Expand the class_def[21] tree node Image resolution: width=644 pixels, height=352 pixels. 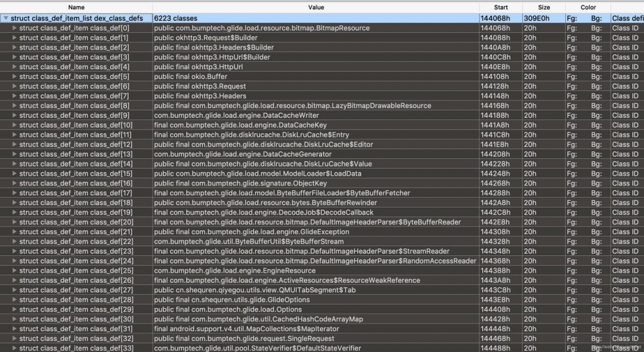(14, 232)
